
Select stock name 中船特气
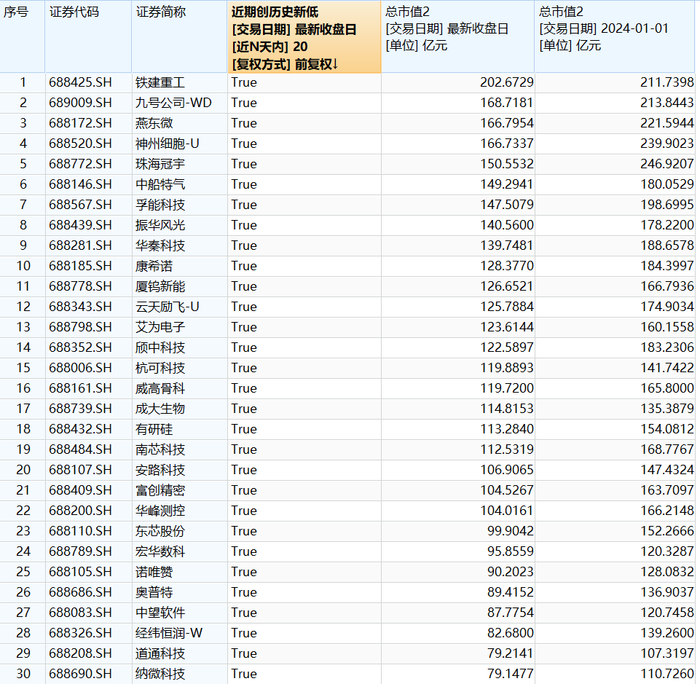(160, 184)
